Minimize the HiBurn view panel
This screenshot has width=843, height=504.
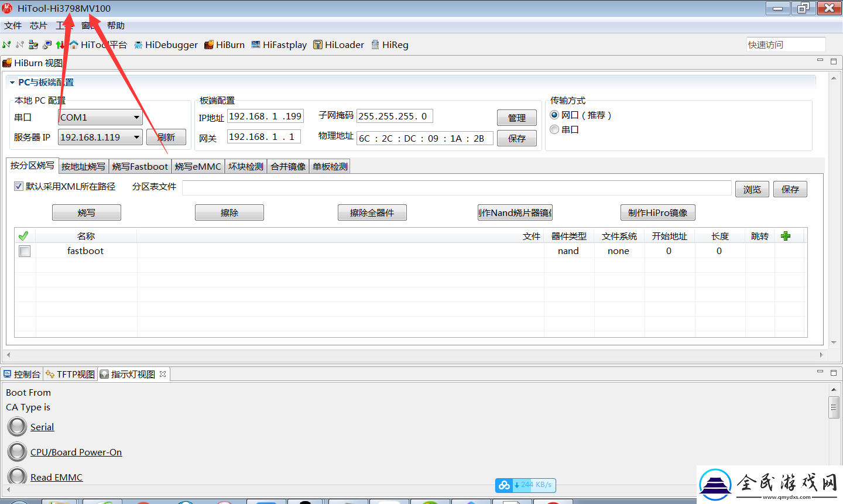click(820, 60)
